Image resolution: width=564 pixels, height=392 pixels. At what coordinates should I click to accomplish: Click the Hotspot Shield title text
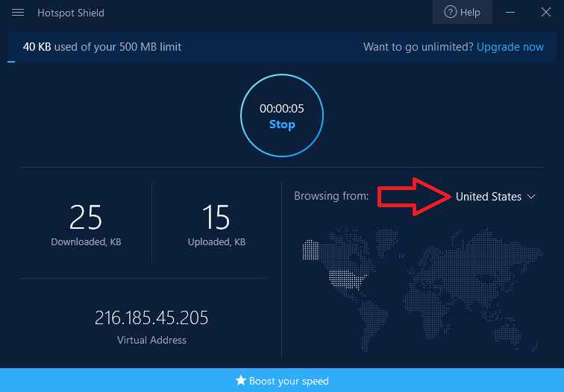pos(71,13)
